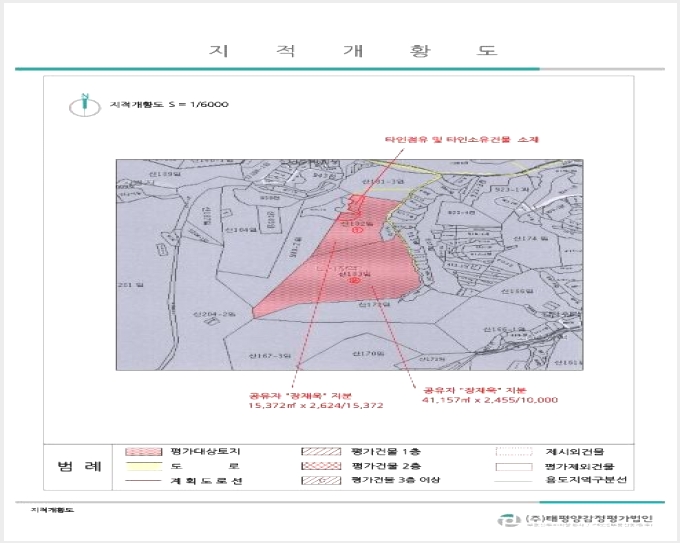The width and height of the screenshot is (680, 543).
Task: Click the north arrow compass icon
Action: [x=85, y=105]
